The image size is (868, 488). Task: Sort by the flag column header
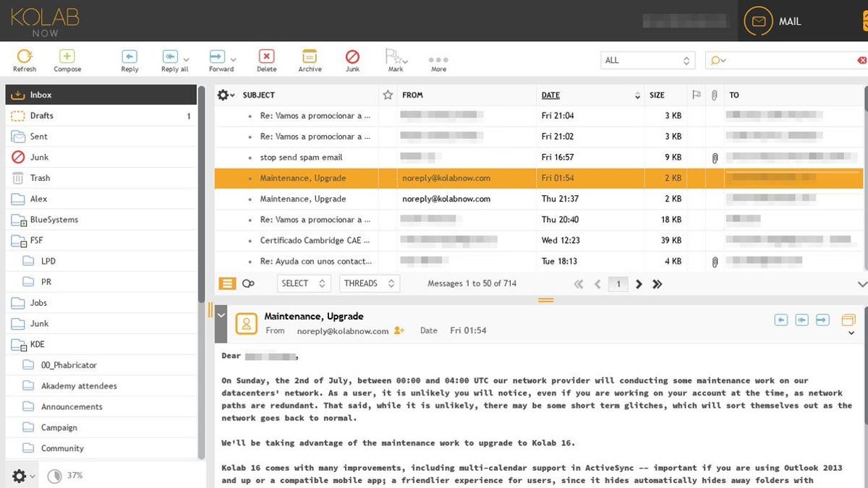pyautogui.click(x=696, y=95)
